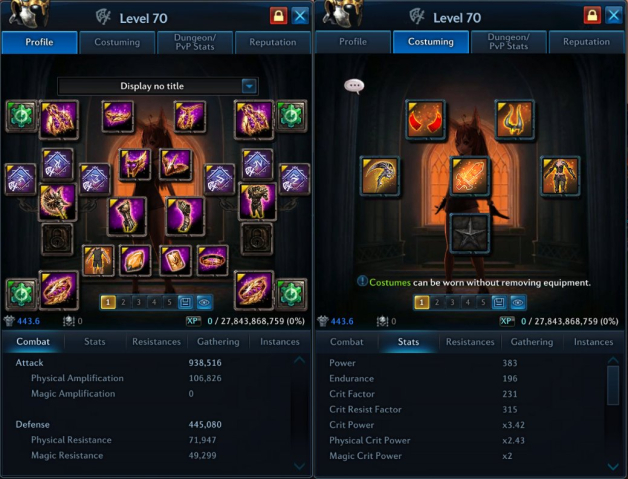Select the fiery sword weapon skin slot
This screenshot has width=628, height=479.
click(x=469, y=176)
